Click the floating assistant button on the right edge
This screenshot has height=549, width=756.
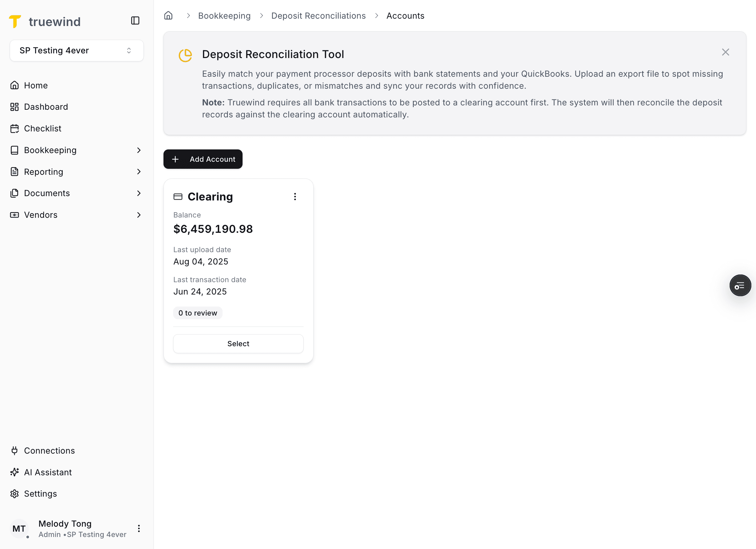coord(740,285)
